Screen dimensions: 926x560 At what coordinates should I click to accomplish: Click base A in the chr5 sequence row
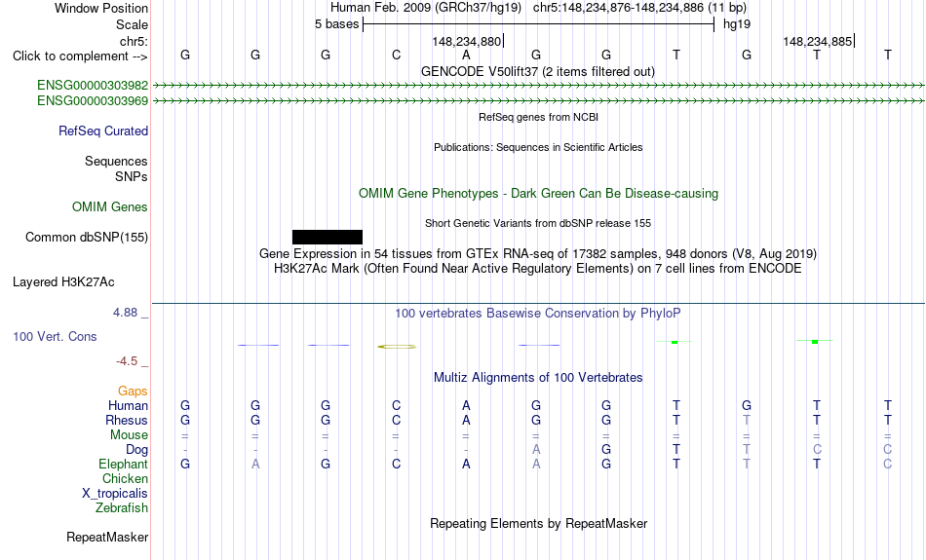point(466,55)
